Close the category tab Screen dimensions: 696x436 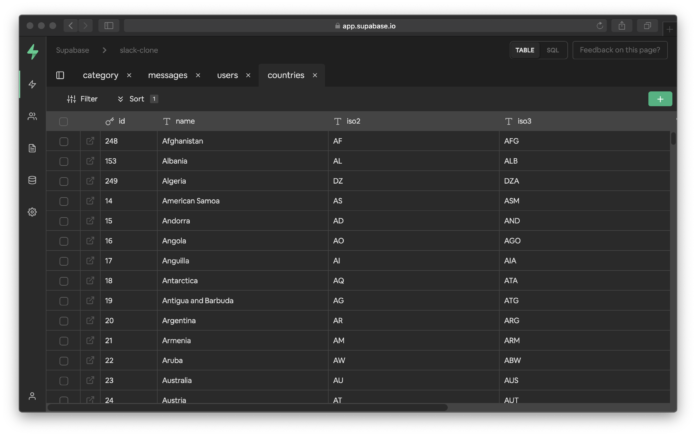(129, 75)
